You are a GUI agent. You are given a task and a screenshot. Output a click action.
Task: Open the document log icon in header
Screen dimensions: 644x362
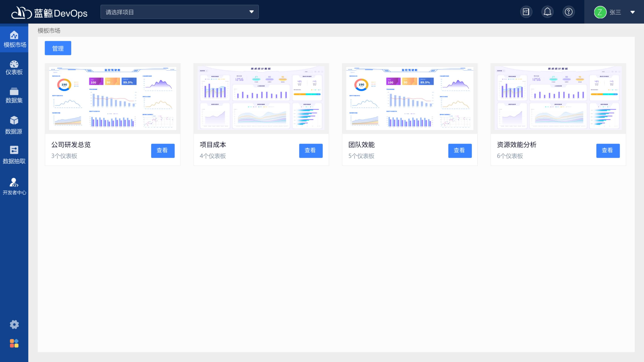coord(526,12)
